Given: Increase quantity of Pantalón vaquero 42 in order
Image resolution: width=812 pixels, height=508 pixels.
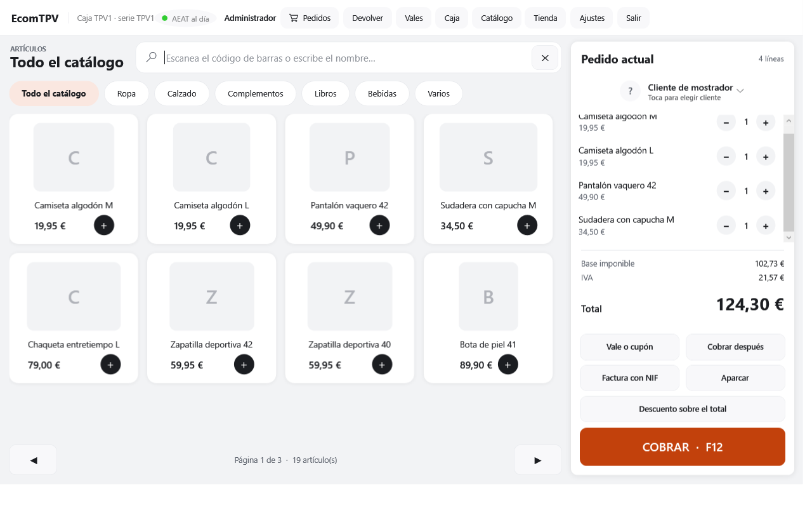Looking at the screenshot, I should [x=766, y=191].
